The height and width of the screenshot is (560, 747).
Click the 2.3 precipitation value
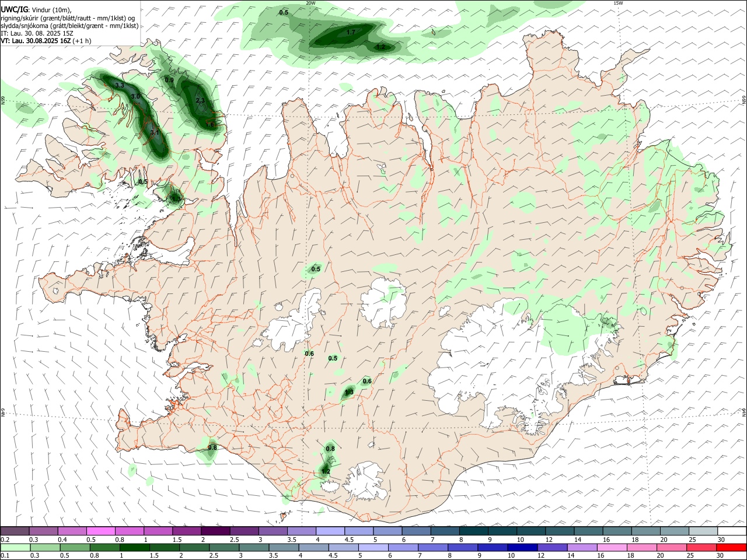point(200,101)
